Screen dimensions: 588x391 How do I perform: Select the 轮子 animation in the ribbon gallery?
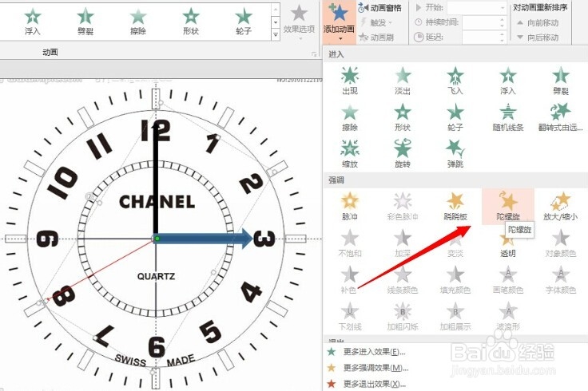pos(244,22)
